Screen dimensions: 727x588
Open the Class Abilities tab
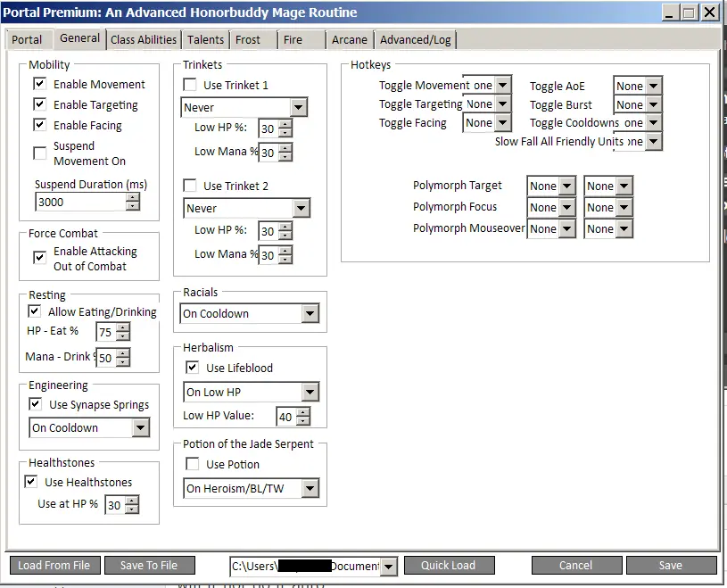(144, 40)
